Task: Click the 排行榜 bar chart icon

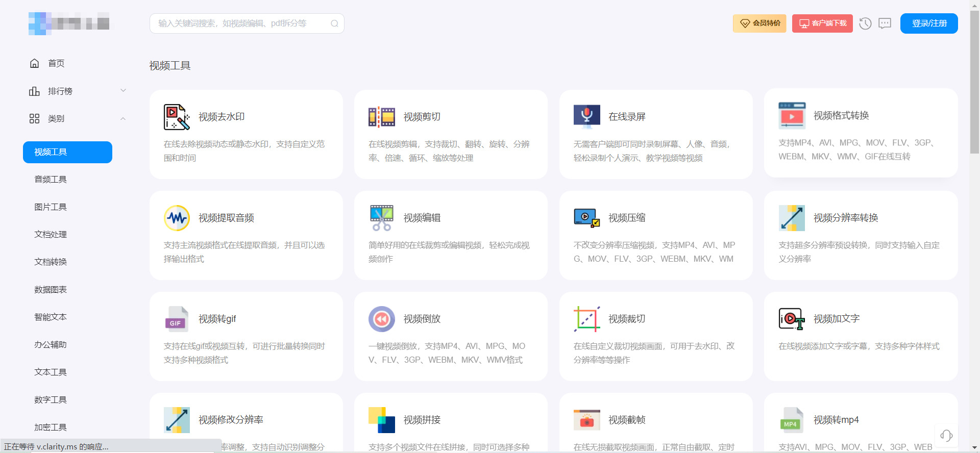Action: [34, 91]
